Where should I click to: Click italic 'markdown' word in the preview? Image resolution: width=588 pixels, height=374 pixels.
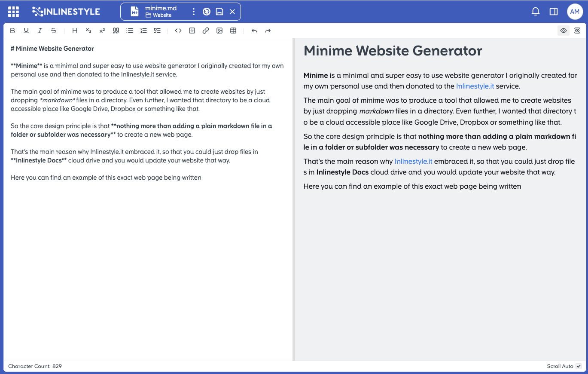376,111
